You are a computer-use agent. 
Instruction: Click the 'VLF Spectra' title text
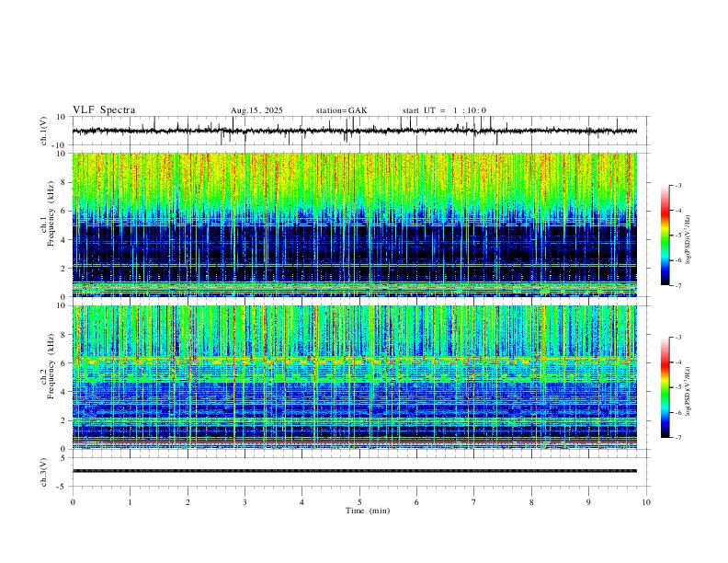point(104,110)
